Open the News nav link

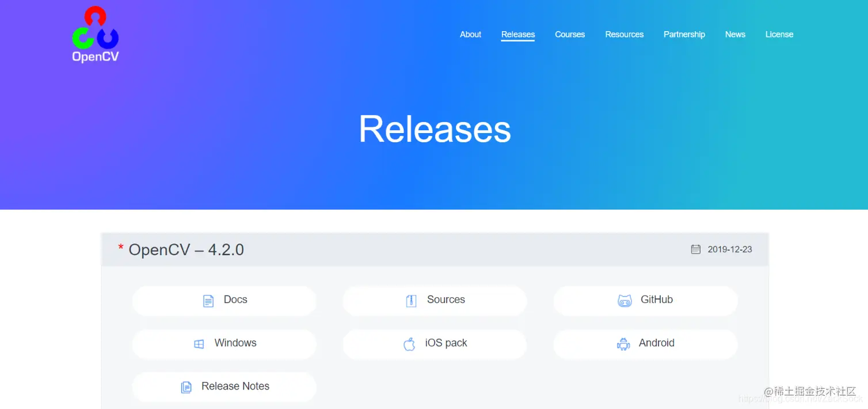tap(735, 35)
